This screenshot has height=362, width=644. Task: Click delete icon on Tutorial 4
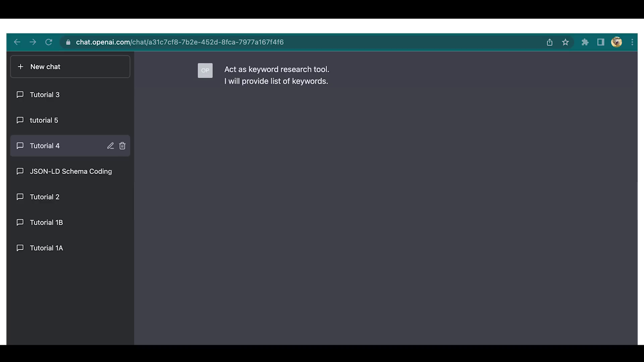pyautogui.click(x=122, y=145)
